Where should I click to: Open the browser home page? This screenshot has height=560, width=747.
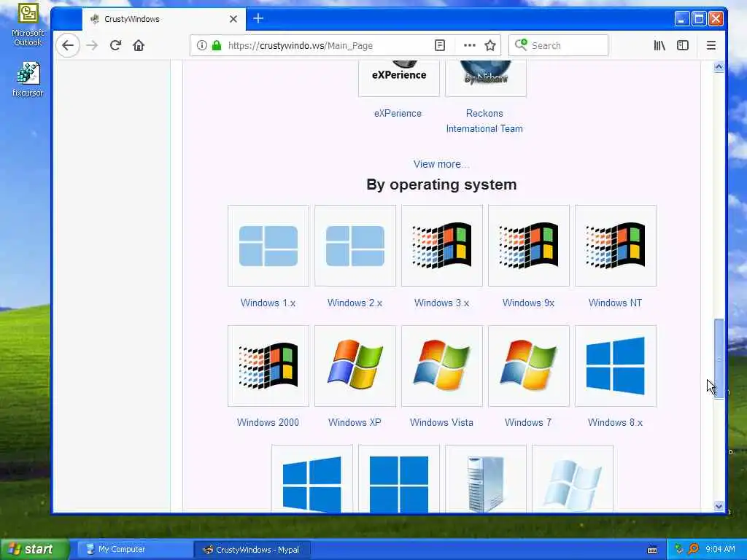click(139, 46)
